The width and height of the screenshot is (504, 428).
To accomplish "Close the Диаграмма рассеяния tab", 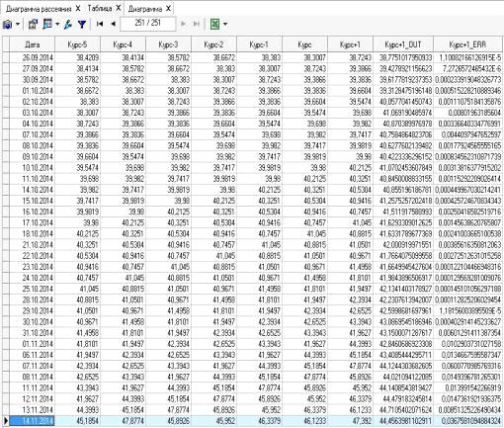I will point(78,9).
